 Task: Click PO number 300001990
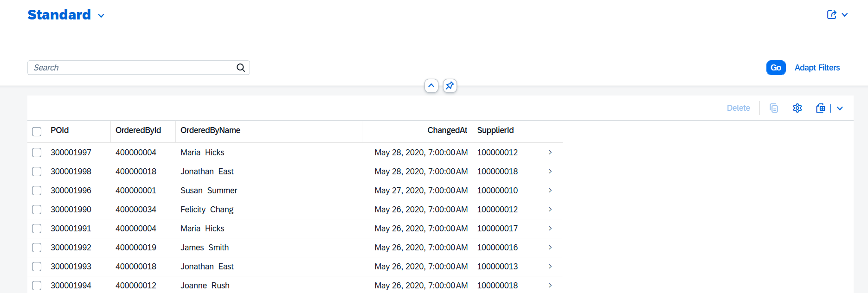pos(71,210)
